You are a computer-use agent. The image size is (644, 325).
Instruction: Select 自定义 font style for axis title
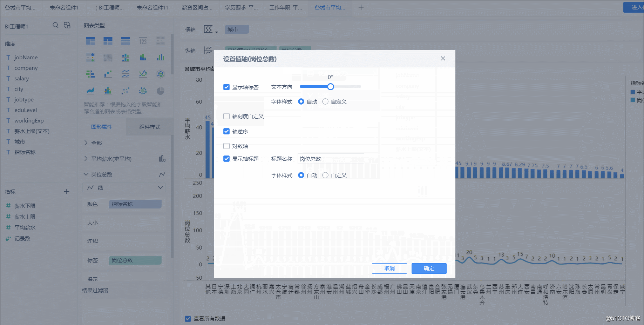tap(325, 175)
